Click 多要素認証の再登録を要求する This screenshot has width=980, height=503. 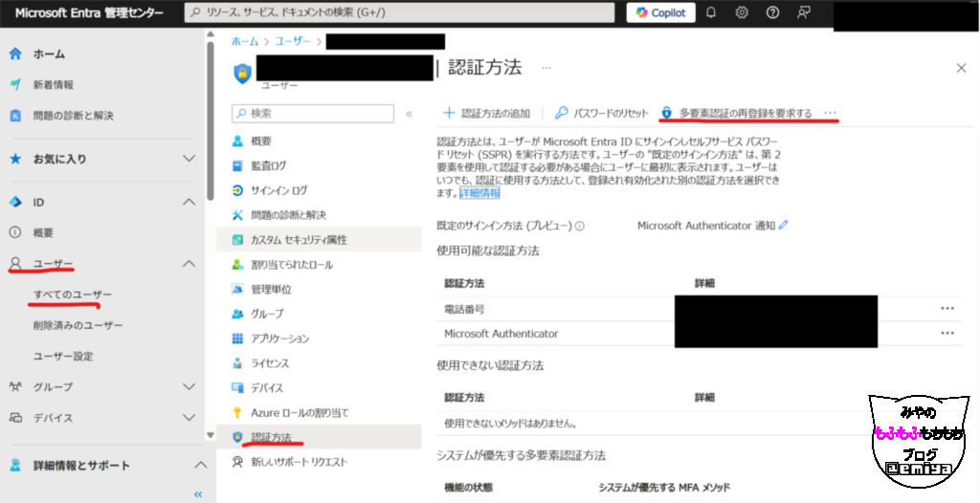coord(737,113)
